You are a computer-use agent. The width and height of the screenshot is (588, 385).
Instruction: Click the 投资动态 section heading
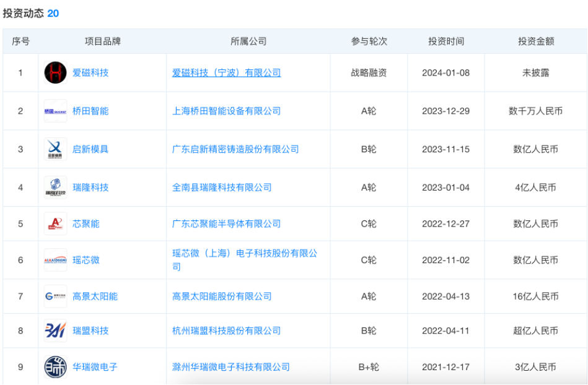(24, 13)
